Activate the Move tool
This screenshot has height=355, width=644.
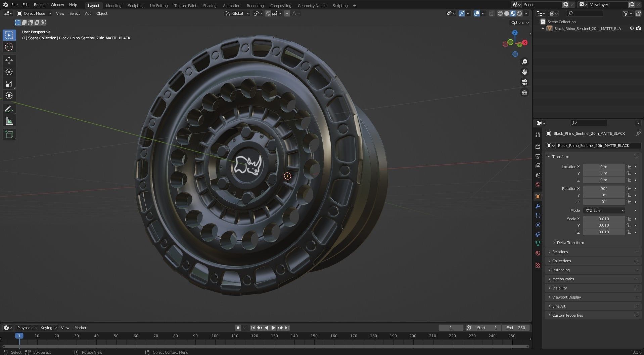click(9, 60)
